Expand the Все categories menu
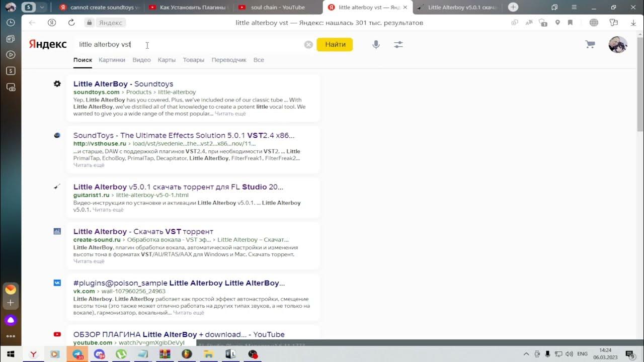Screen dimensions: 644x362 [259, 60]
